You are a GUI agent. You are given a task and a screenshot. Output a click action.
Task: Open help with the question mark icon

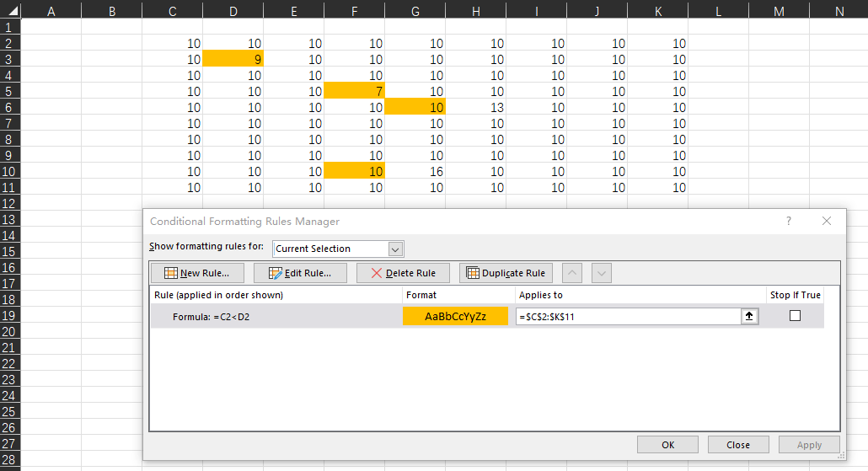pyautogui.click(x=789, y=221)
